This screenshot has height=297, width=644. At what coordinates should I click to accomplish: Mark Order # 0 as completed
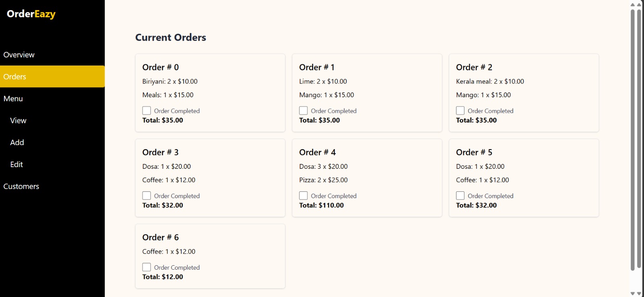tap(147, 111)
